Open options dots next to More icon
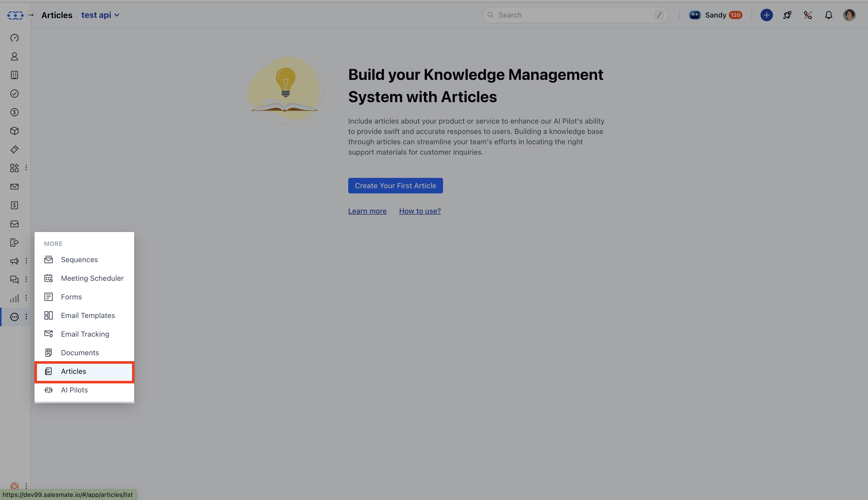 (x=26, y=317)
